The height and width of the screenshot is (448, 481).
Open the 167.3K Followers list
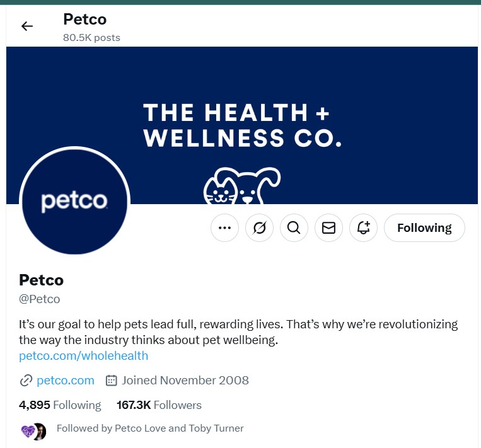click(x=159, y=405)
